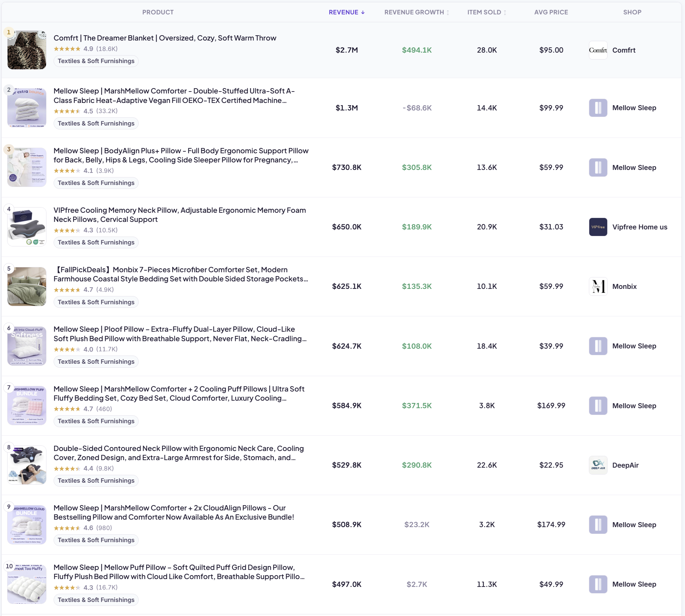Click Mellow Sleep logo in BodyAlign Plus+ row
Image resolution: width=685 pixels, height=616 pixels.
(598, 167)
